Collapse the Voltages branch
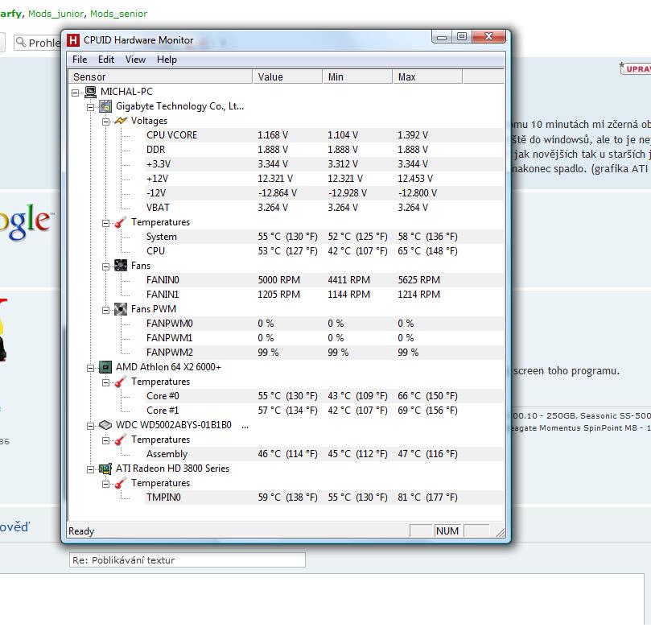Screen dimensions: 651x644 coord(106,122)
